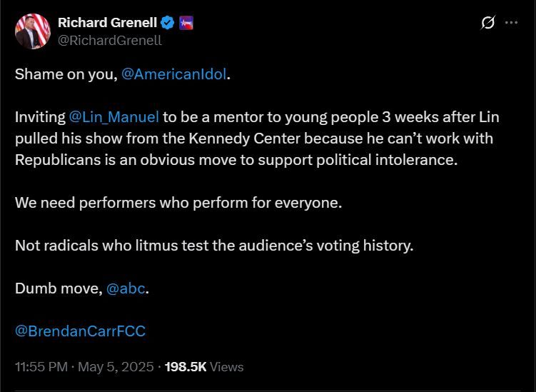
Task: Visit the @Lin_Manuel mentioned profile
Action: (113, 117)
